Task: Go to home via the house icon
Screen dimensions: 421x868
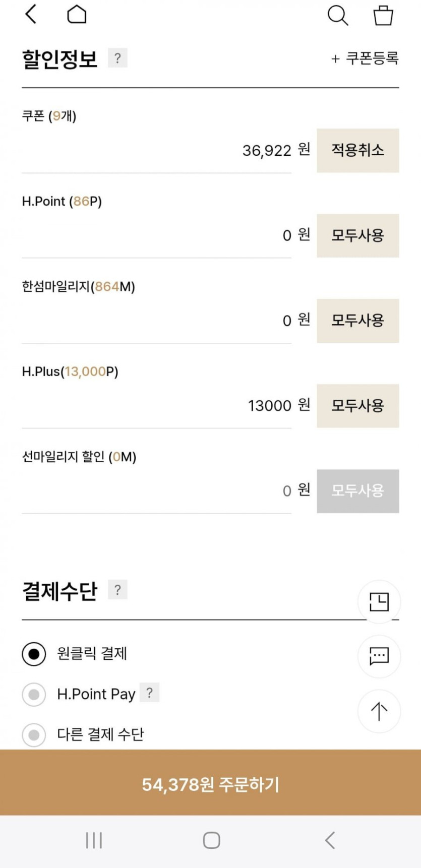Action: point(77,15)
